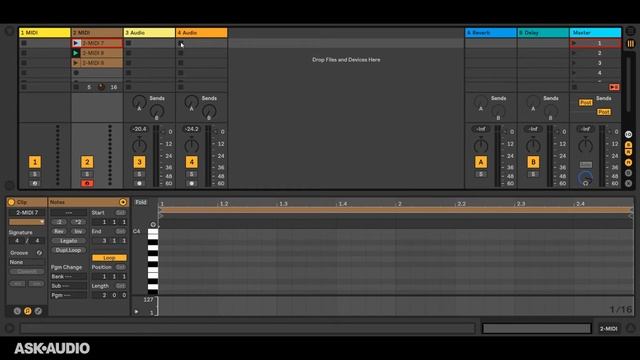
Task: Click the Fold button
Action: 141,202
